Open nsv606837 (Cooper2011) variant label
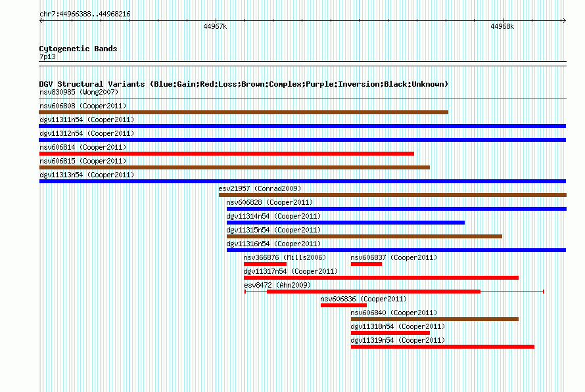 click(394, 257)
